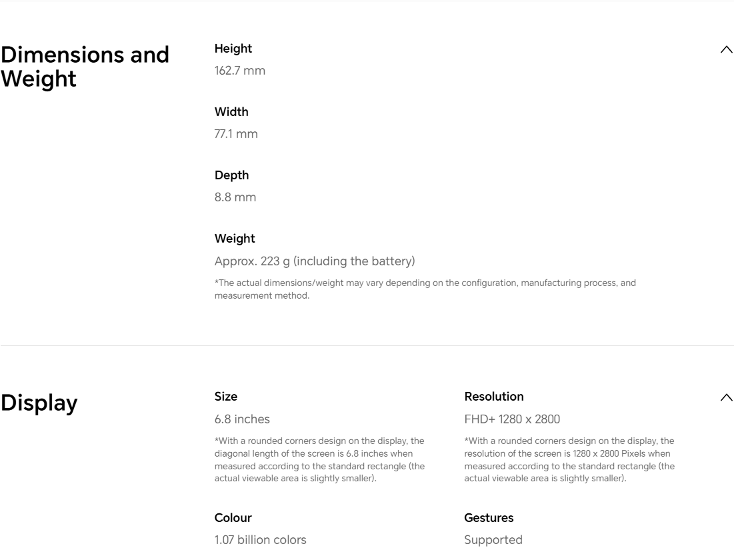The image size is (734, 560).
Task: Click the Colour label
Action: 233,518
